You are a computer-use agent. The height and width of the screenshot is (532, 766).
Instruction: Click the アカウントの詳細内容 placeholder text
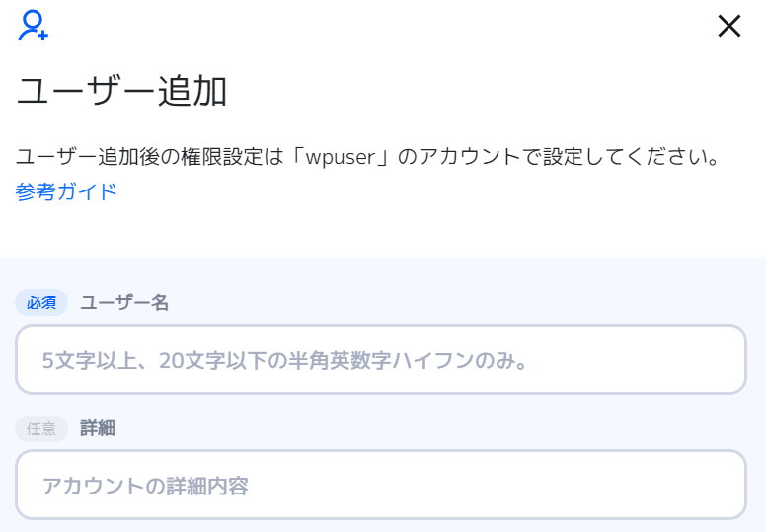coord(145,486)
